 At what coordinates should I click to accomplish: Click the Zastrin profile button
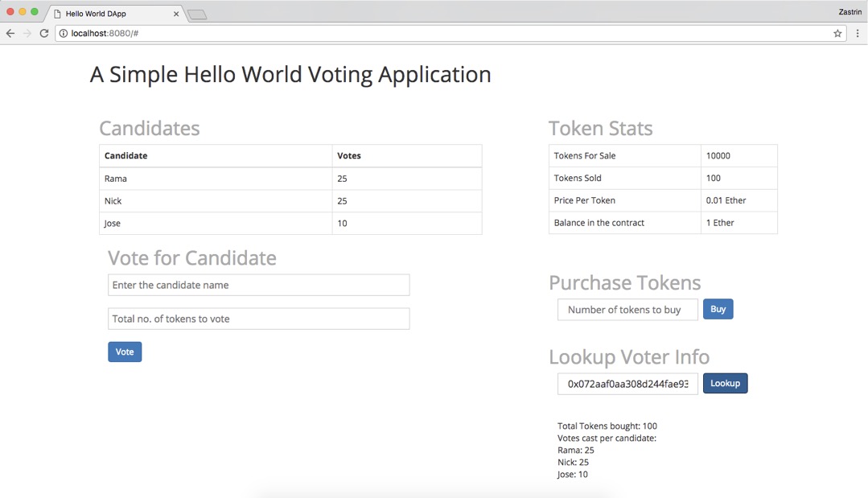(849, 13)
